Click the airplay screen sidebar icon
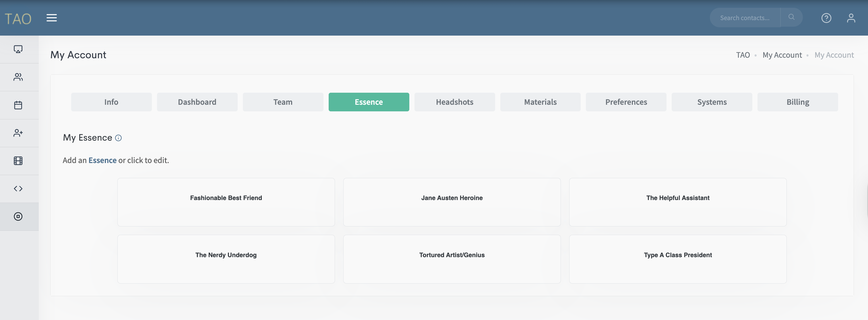This screenshot has height=320, width=868. pos(18,50)
